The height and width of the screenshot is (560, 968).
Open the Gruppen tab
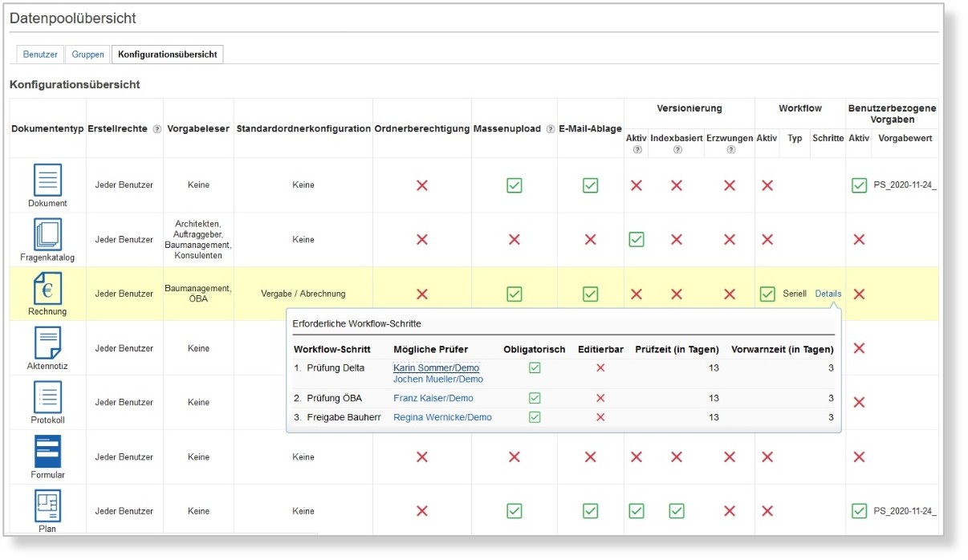coord(87,55)
